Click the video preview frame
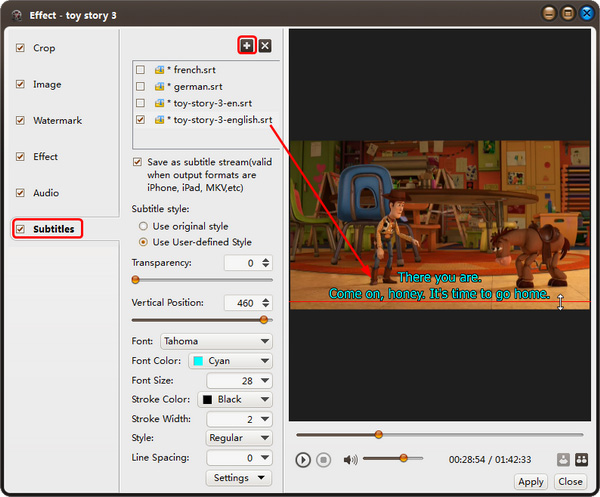 (x=440, y=225)
